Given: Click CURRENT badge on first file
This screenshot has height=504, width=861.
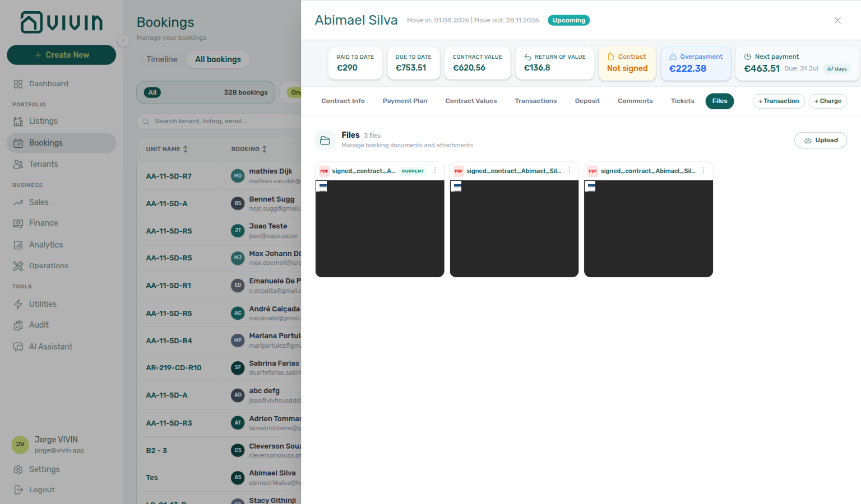Looking at the screenshot, I should (x=413, y=171).
